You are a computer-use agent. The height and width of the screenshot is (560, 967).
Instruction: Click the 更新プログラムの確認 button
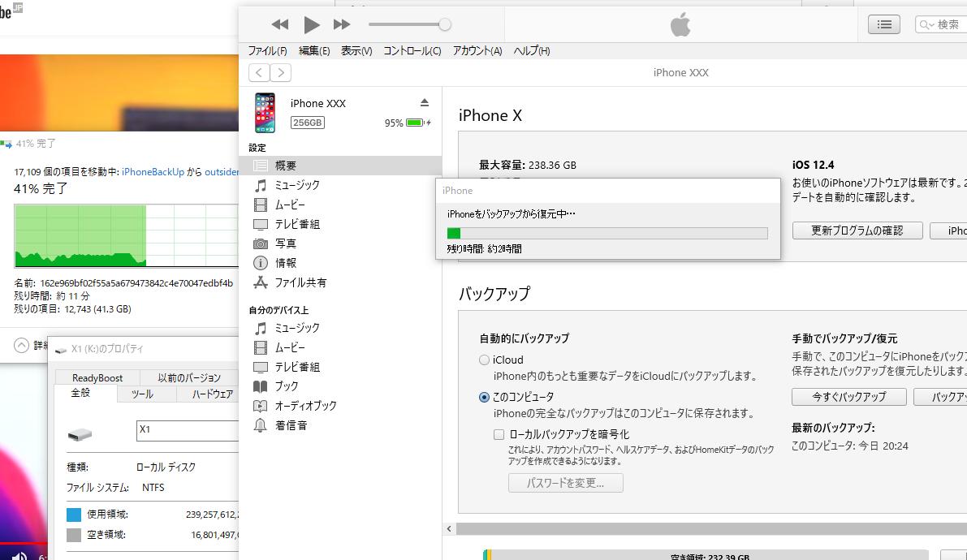[x=857, y=230]
